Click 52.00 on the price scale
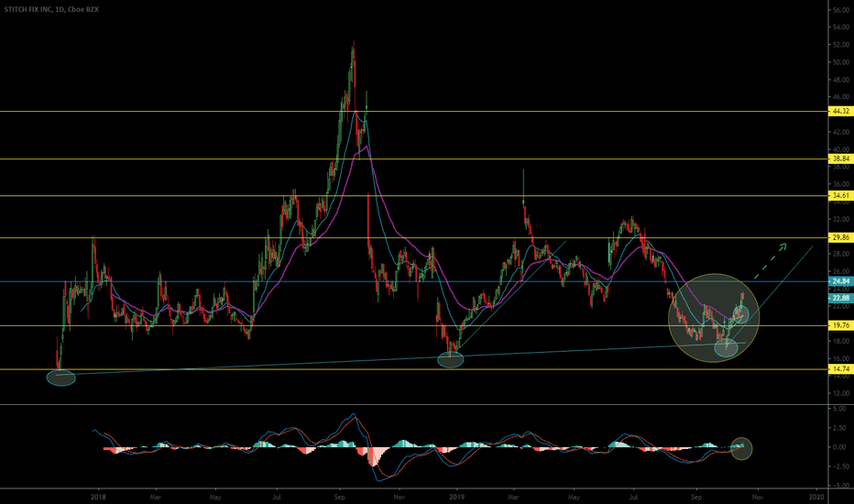The height and width of the screenshot is (504, 854). pos(840,45)
